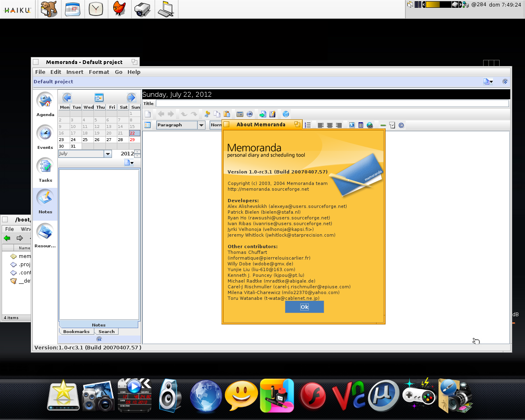Insert line break icon
This screenshot has height=420, width=525.
pyautogui.click(x=392, y=125)
